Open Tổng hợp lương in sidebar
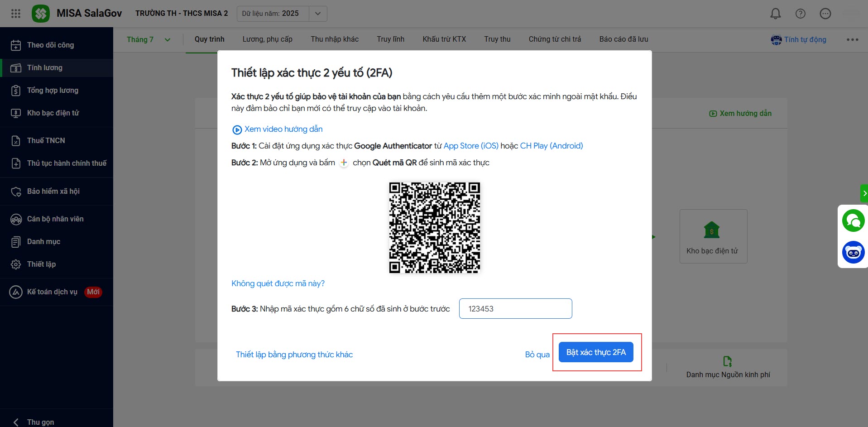Screen dimensions: 868x427 [57, 90]
